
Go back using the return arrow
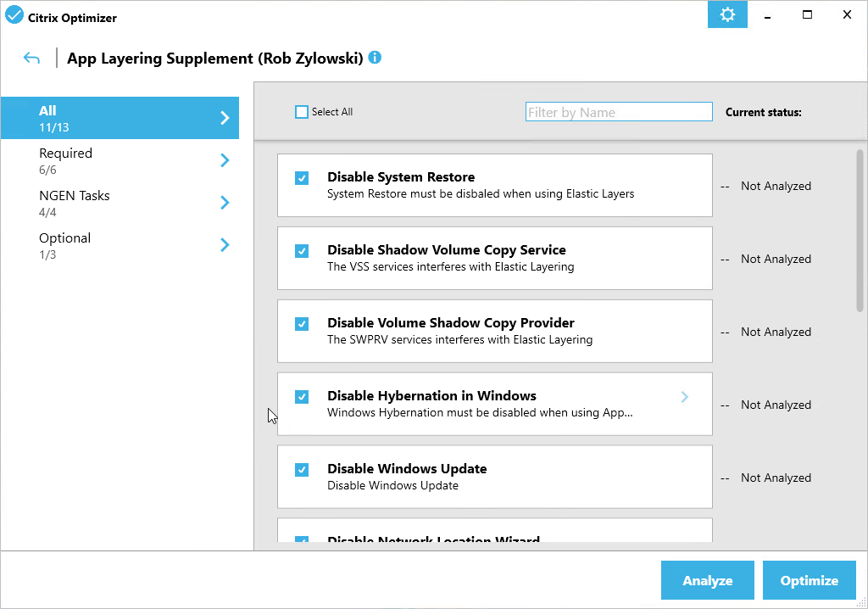point(31,58)
